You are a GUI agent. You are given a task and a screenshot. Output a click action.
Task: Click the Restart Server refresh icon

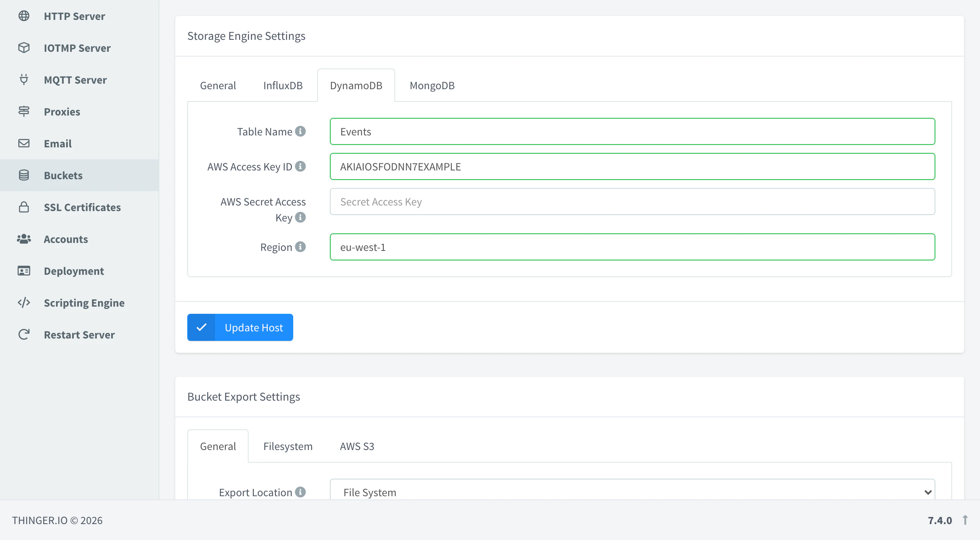[x=24, y=335]
